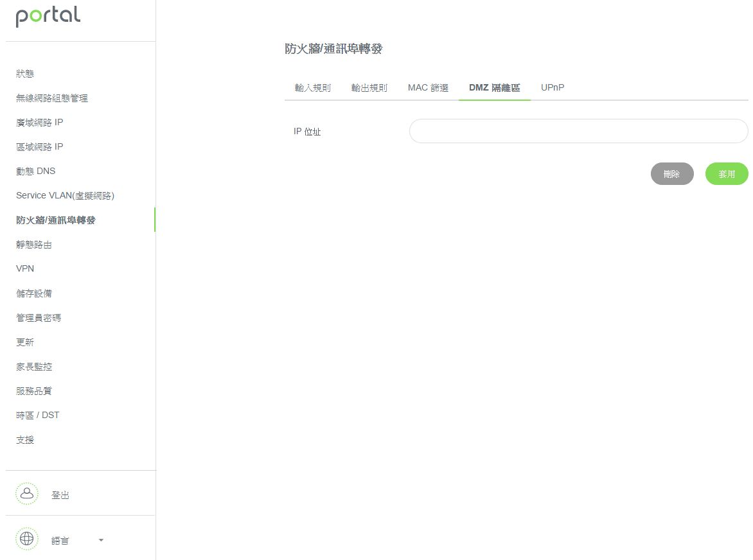Viewport: 753px width, 560px height.
Task: Go to 廣域網路 IP settings
Action: tap(39, 123)
